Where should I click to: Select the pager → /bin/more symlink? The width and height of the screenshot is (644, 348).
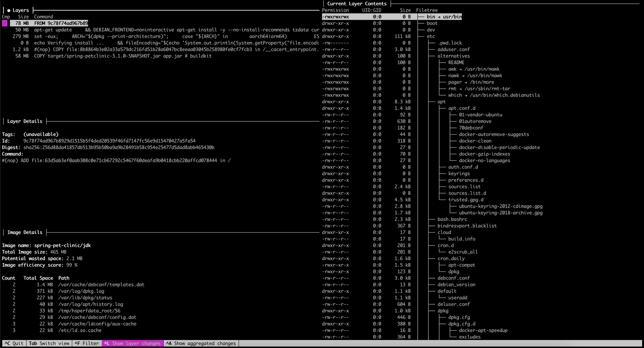coord(471,82)
